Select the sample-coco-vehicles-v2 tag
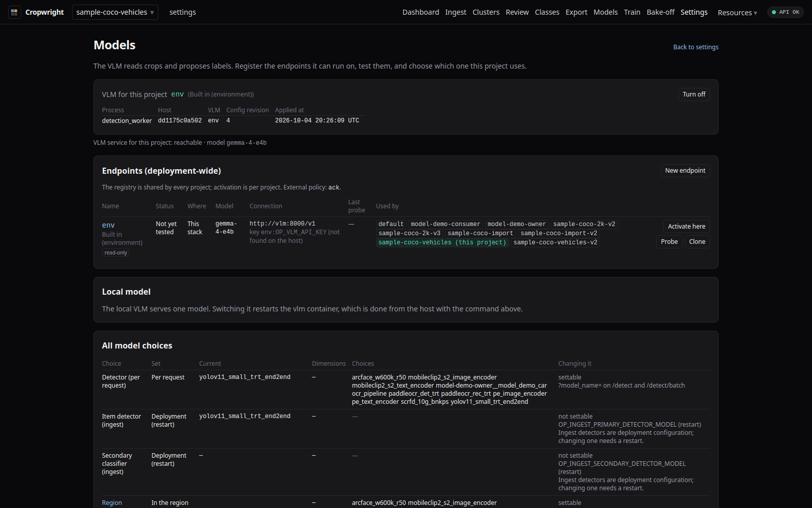The image size is (812, 508). (555, 242)
